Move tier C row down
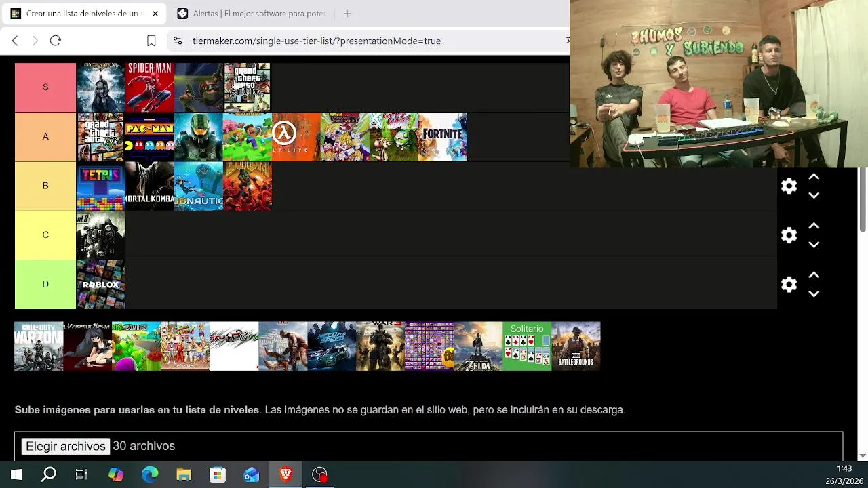Screen dimensions: 868x488 tap(814, 245)
